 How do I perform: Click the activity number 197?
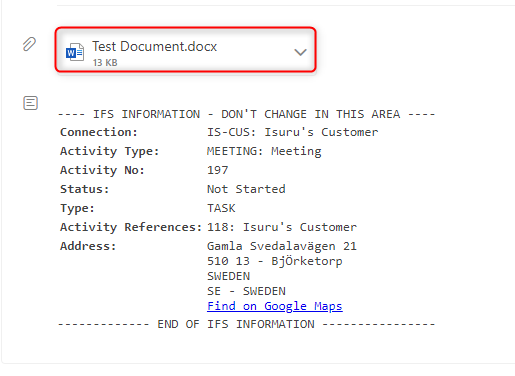tap(218, 170)
